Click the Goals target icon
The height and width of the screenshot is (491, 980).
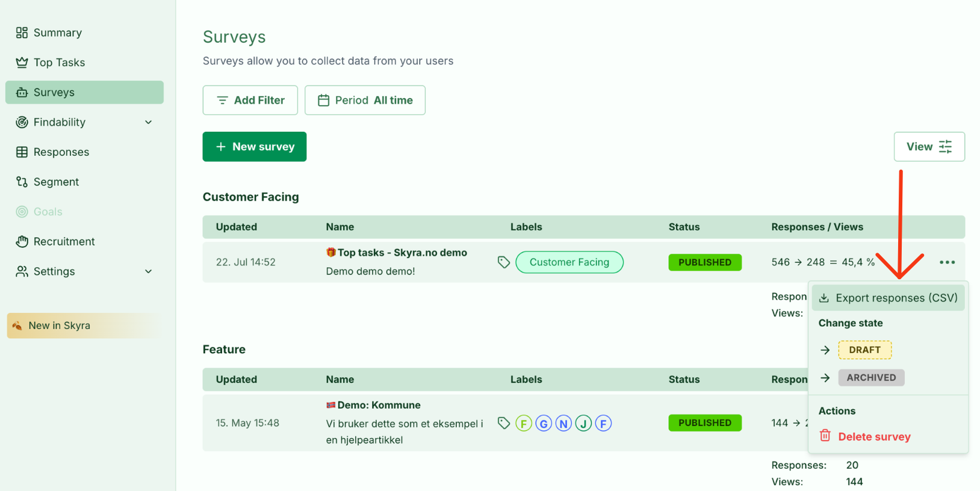tap(22, 212)
